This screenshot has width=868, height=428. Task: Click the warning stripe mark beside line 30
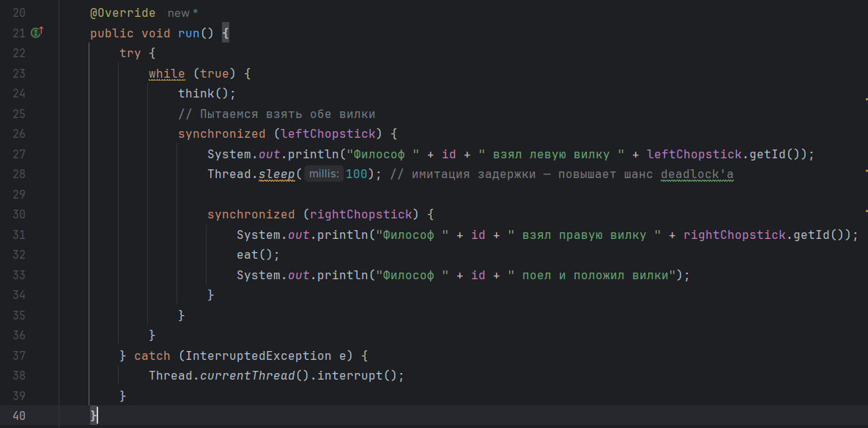point(866,211)
